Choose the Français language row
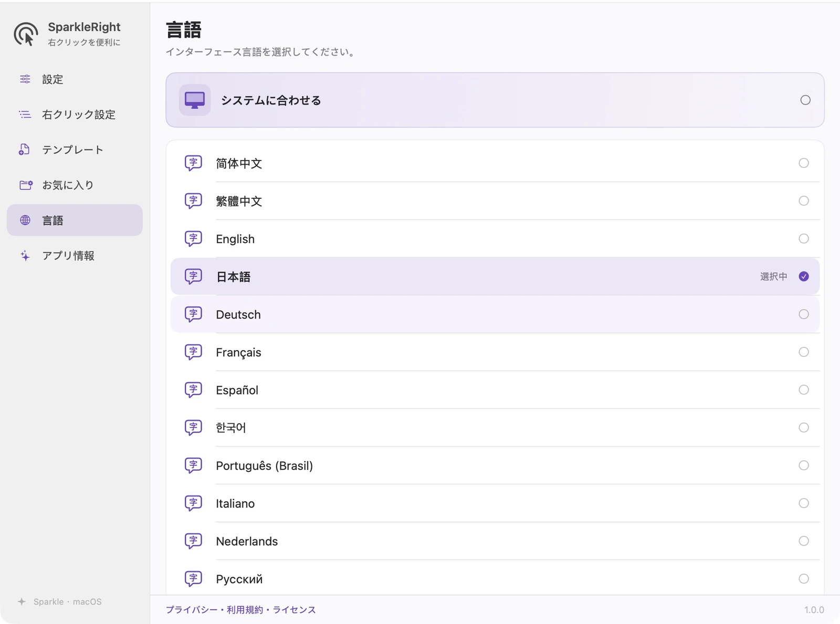The image size is (840, 624). tap(495, 352)
